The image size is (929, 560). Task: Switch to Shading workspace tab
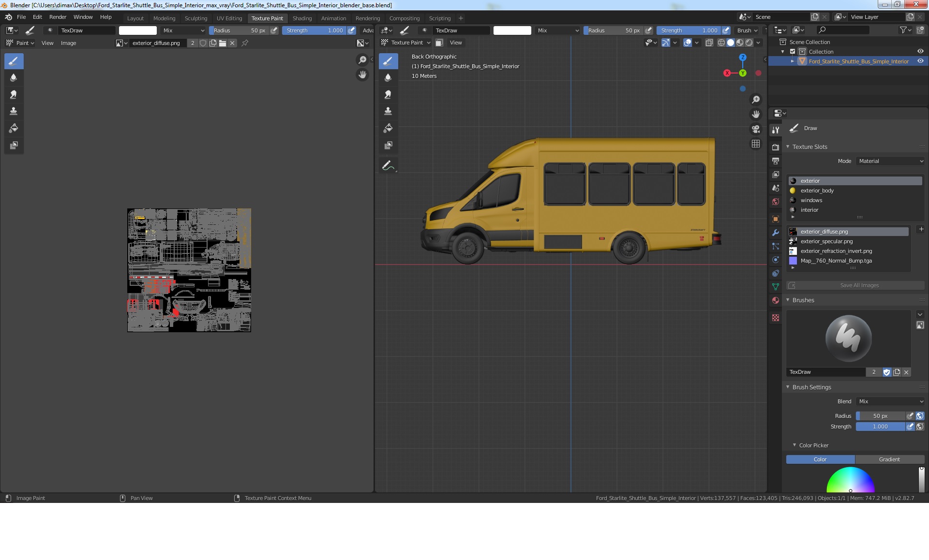(302, 18)
